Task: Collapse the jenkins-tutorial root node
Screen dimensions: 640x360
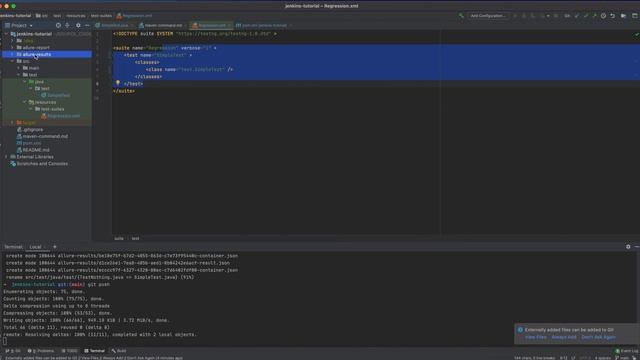Action: click(6, 34)
